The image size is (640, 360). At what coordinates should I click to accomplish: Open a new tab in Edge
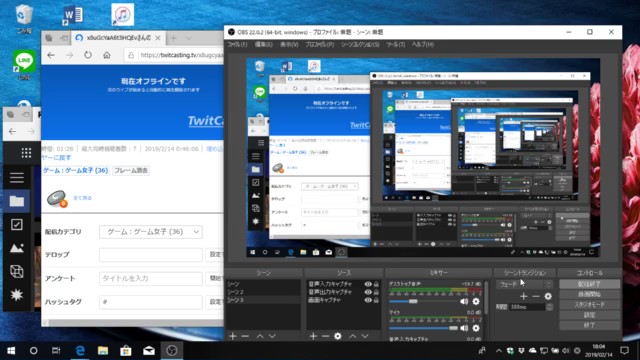(173, 38)
